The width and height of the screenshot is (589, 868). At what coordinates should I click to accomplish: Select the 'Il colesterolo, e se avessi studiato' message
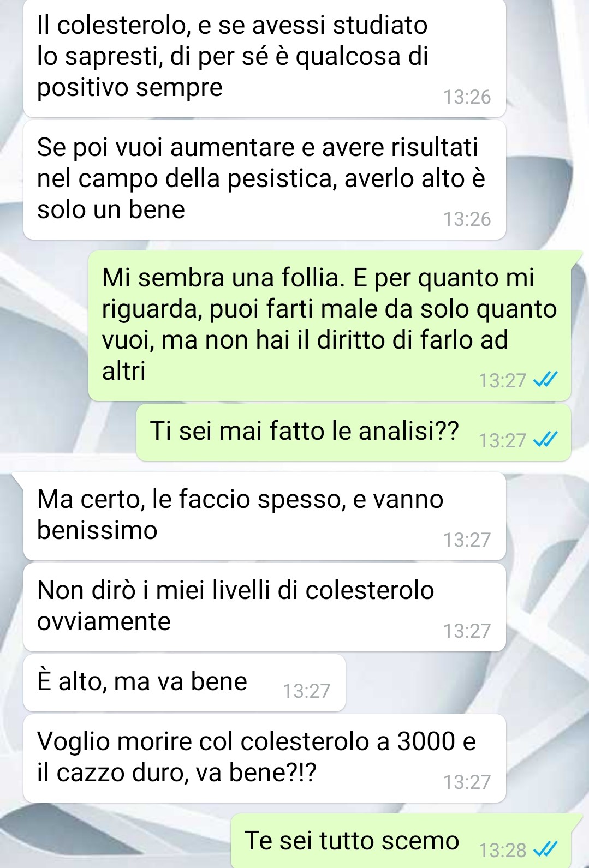pos(265,57)
